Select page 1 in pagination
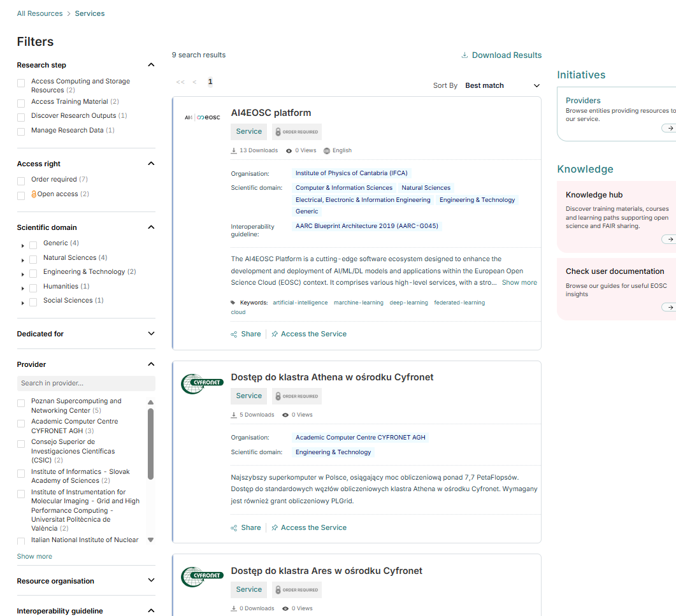 point(210,82)
